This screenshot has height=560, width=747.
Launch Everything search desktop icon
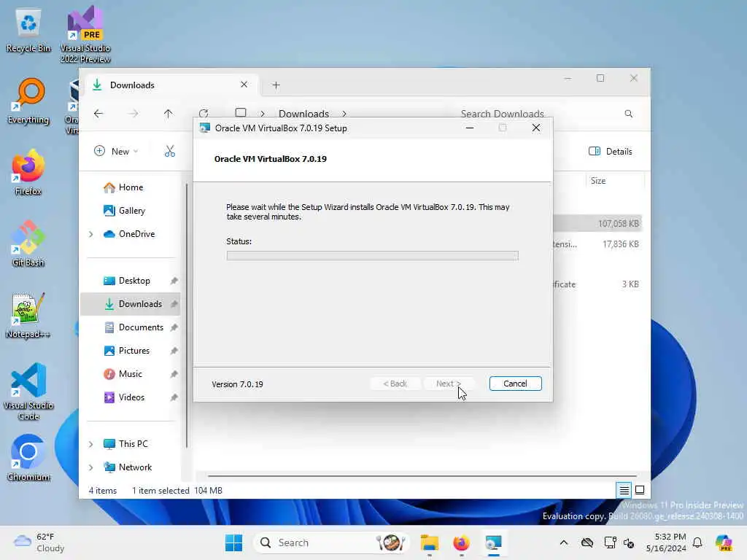tap(28, 101)
